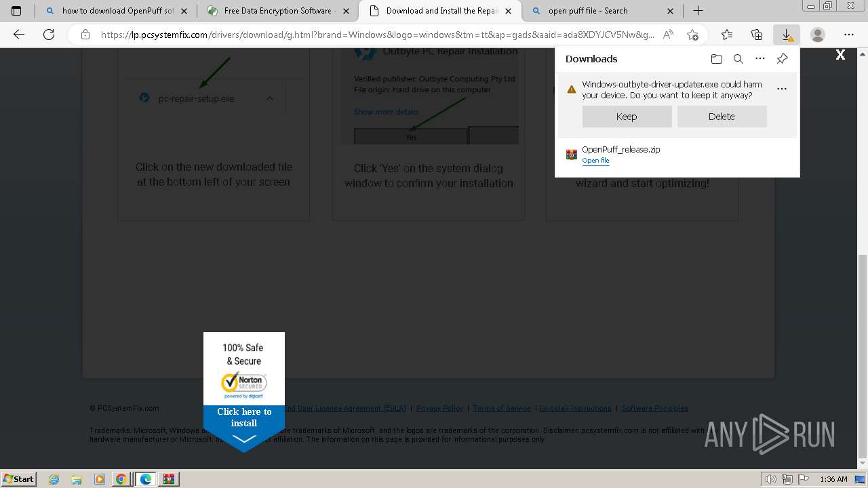Open Privacy Policy link

tap(439, 408)
